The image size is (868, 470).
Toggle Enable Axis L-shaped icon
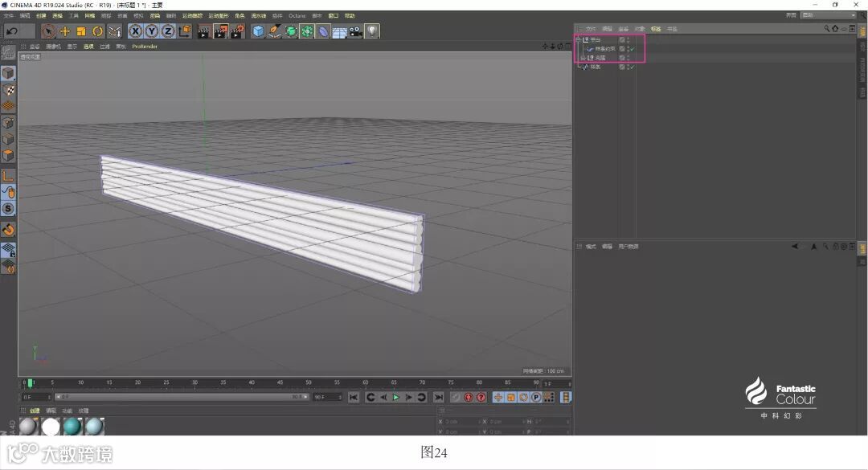coord(8,176)
